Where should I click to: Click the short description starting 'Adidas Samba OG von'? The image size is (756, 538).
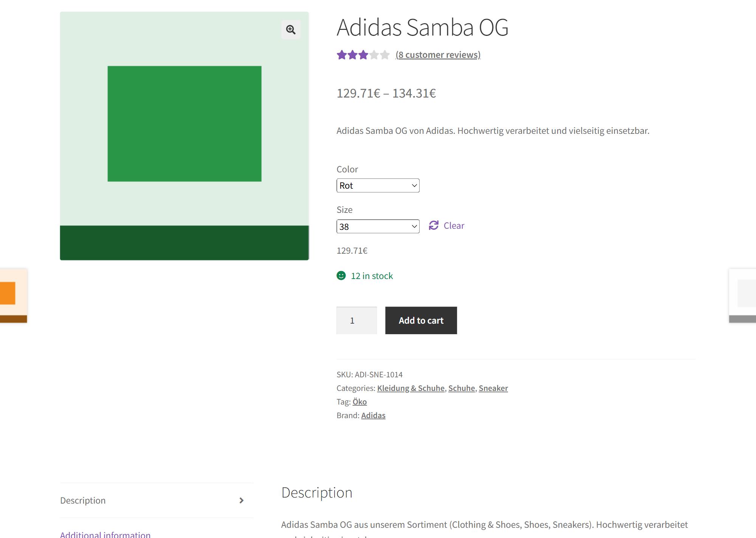[x=493, y=131]
